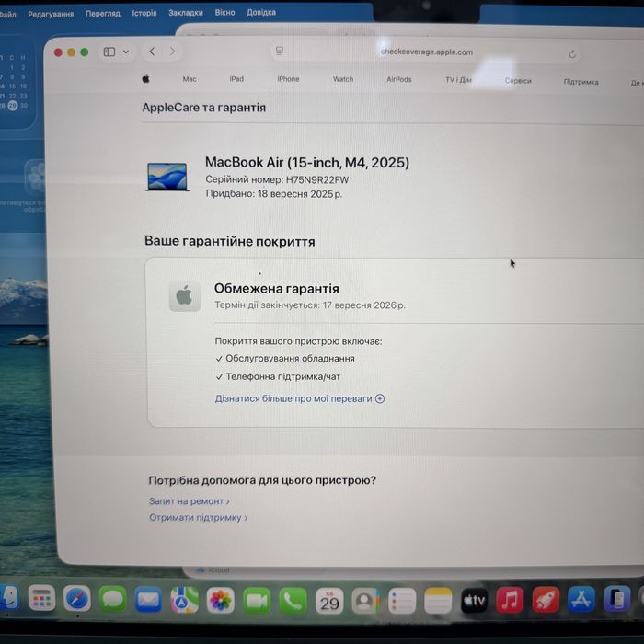Open Mail from the Dock

click(148, 600)
